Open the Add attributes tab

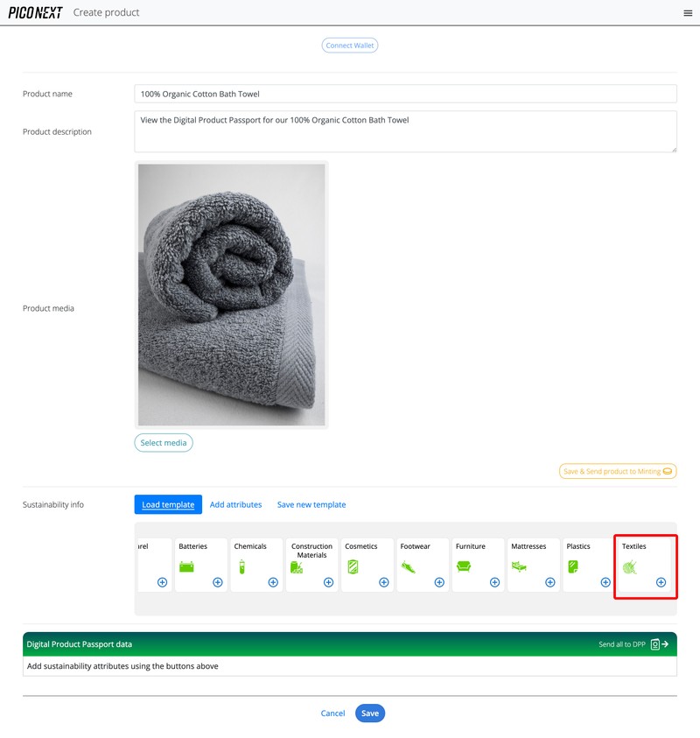coord(235,504)
